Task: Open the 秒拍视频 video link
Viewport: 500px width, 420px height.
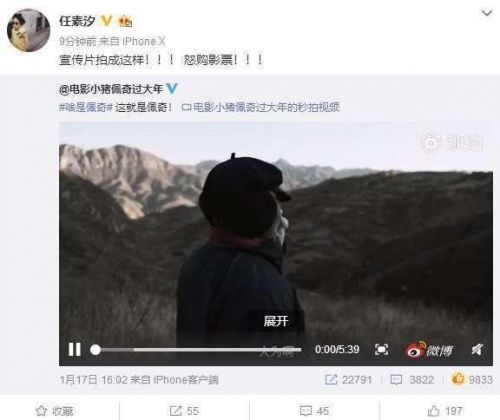Action: [261, 107]
